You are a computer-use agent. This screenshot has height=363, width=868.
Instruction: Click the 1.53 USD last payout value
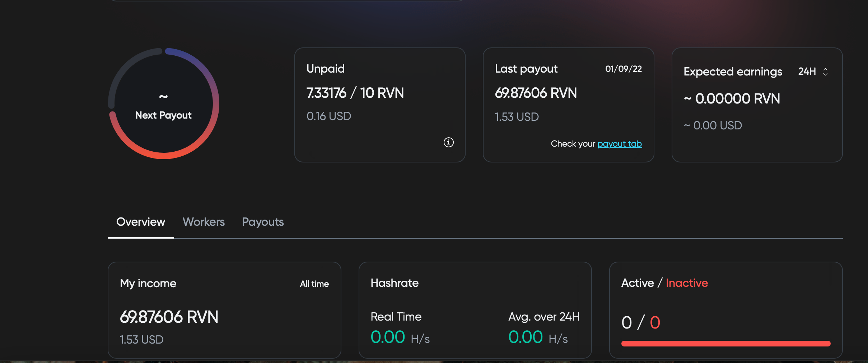[517, 117]
